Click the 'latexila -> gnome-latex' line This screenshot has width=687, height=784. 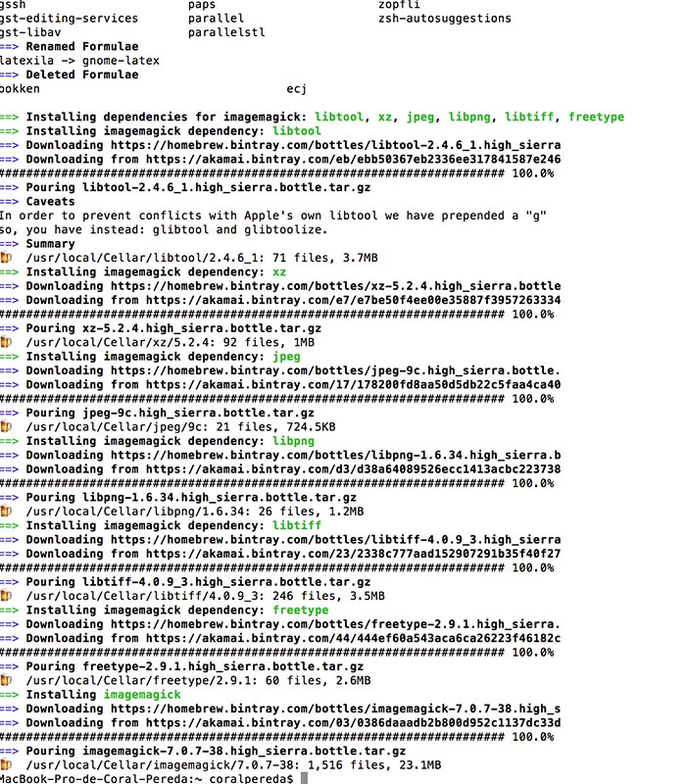pyautogui.click(x=79, y=61)
